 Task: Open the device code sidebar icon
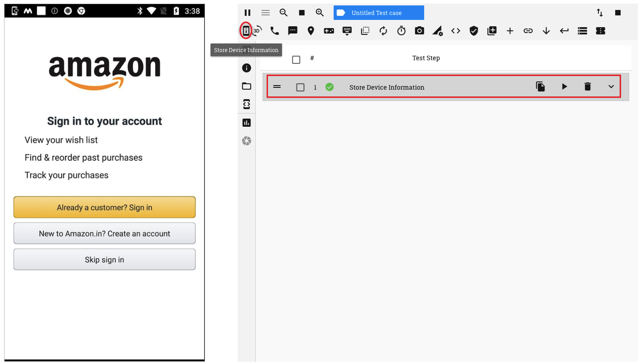247,104
